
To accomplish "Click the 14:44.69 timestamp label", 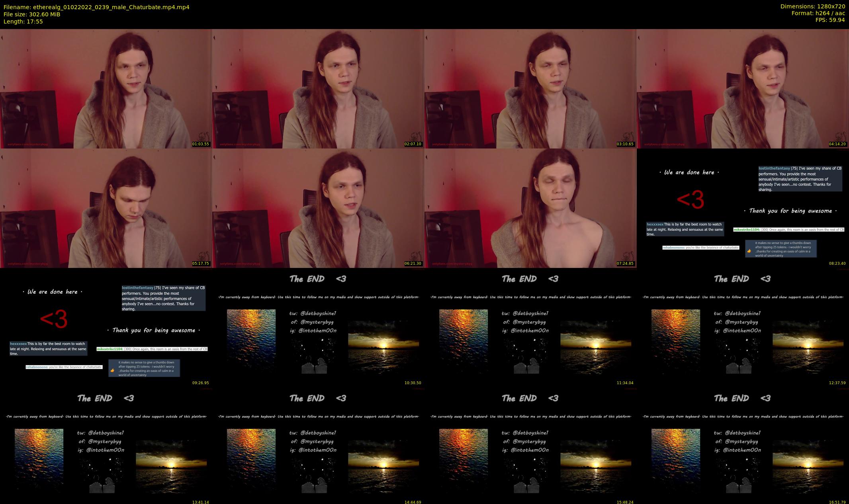I will coord(413,502).
